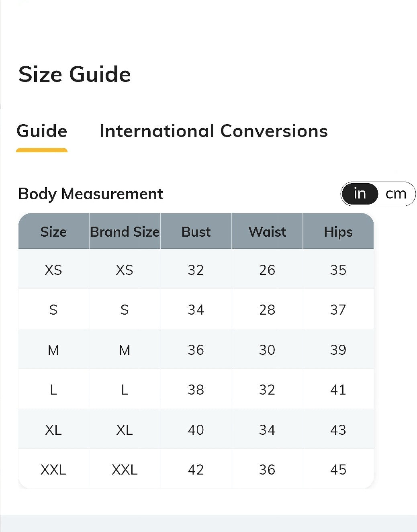
Task: Click the Body Measurement heading
Action: pyautogui.click(x=91, y=194)
